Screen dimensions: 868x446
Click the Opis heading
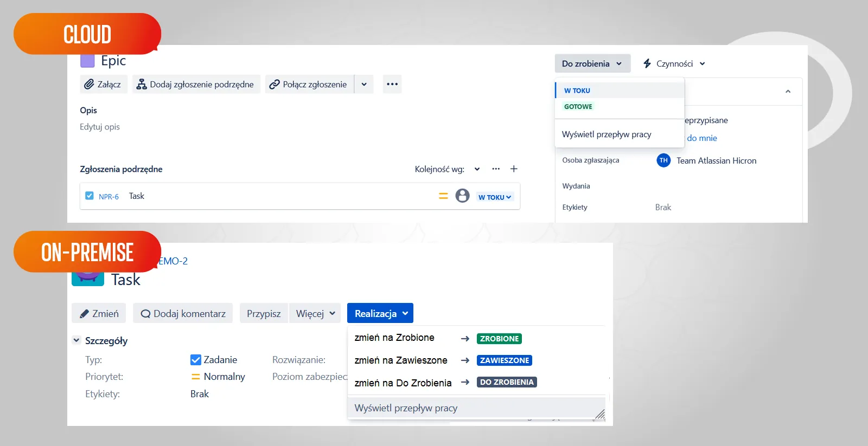click(x=88, y=110)
